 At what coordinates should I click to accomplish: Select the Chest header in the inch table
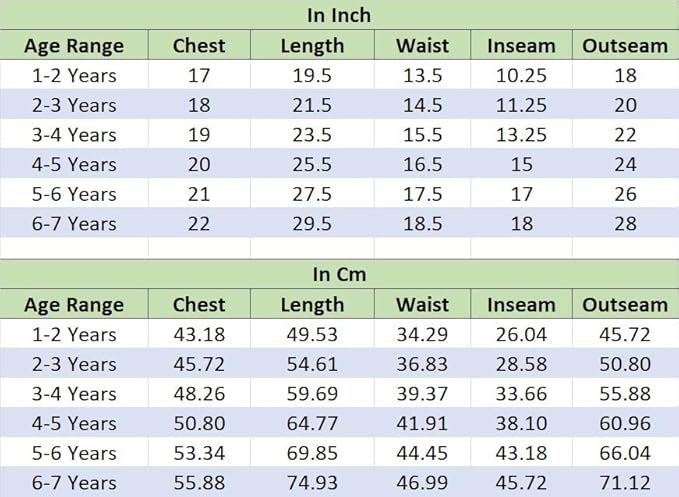coord(199,46)
